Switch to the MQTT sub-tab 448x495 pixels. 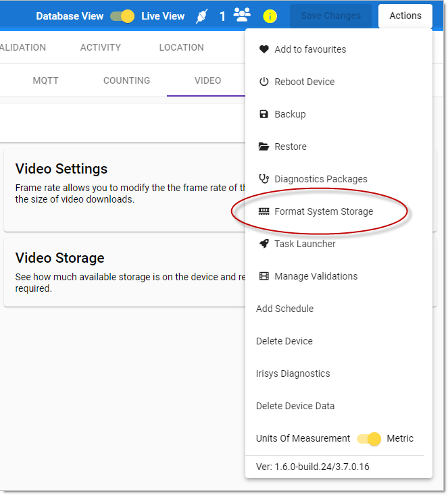[45, 80]
